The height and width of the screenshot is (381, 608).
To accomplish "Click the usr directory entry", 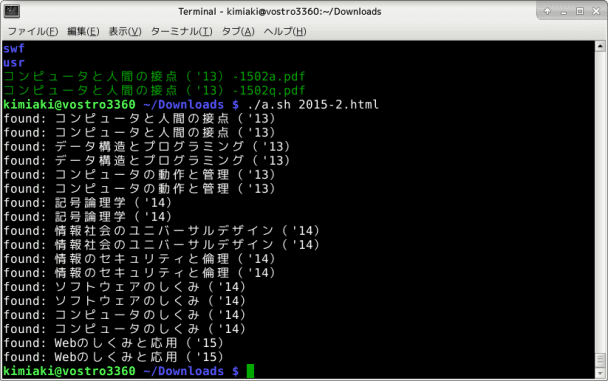I will [14, 62].
